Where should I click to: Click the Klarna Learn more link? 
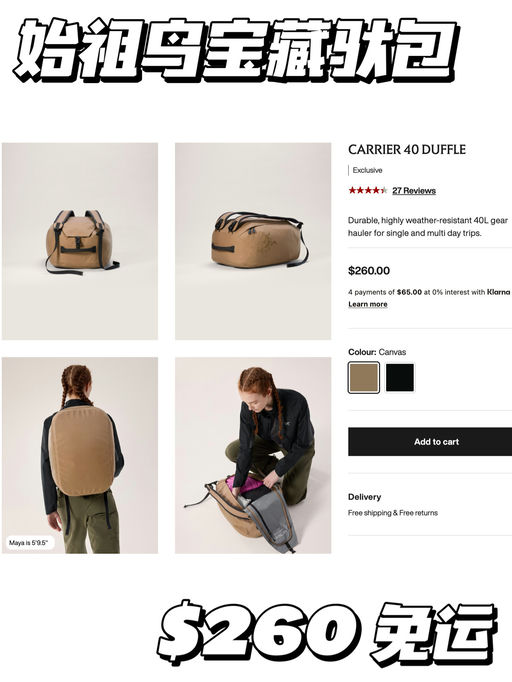tap(368, 304)
